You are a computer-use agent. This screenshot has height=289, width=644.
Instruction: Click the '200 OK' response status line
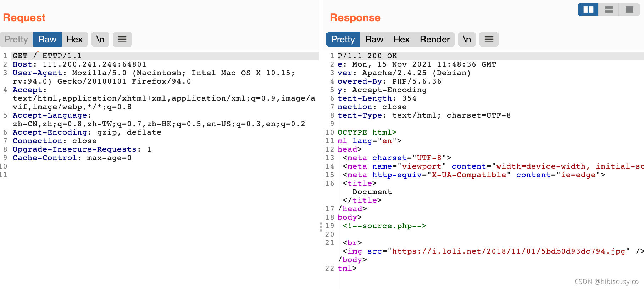coord(367,56)
